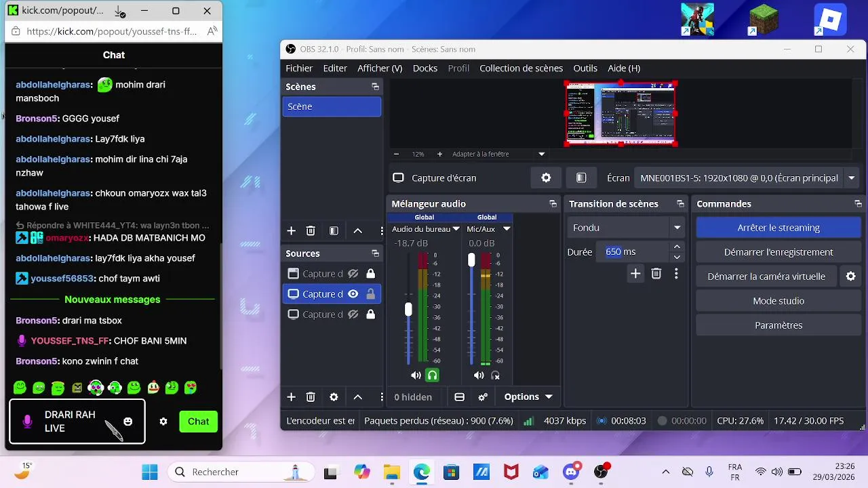Open the Collection de scènes menu

[x=521, y=68]
